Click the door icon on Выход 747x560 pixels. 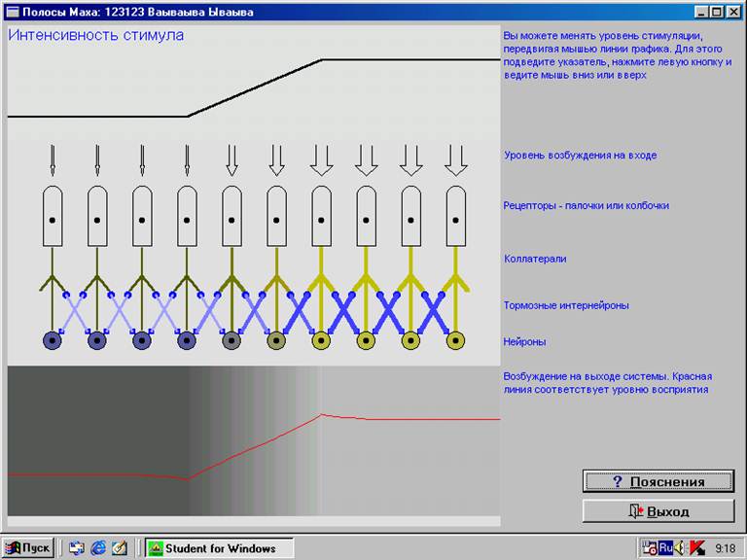[636, 511]
